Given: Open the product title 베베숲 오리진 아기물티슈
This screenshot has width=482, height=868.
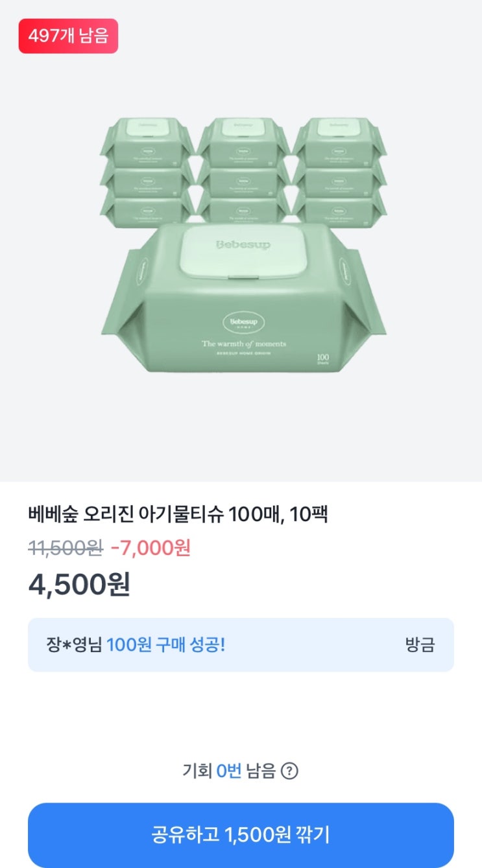Looking at the screenshot, I should click(178, 515).
